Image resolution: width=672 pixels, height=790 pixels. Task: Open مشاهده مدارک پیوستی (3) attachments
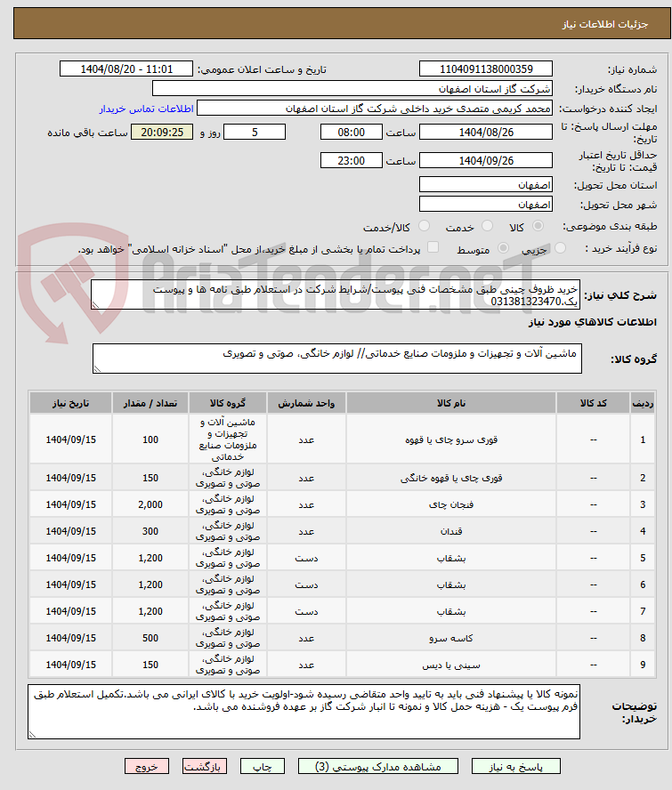pyautogui.click(x=378, y=766)
